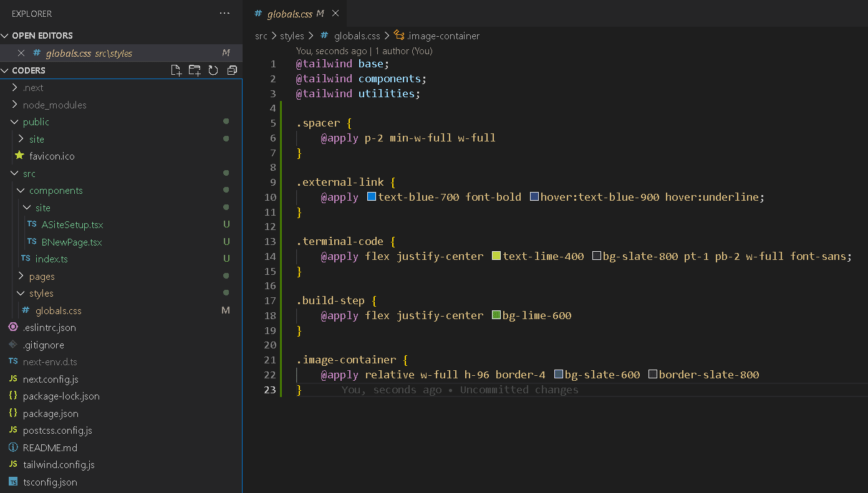The image size is (868, 493).
Task: Open ASiteSetup.tsx from the file tree
Action: pyautogui.click(x=72, y=225)
